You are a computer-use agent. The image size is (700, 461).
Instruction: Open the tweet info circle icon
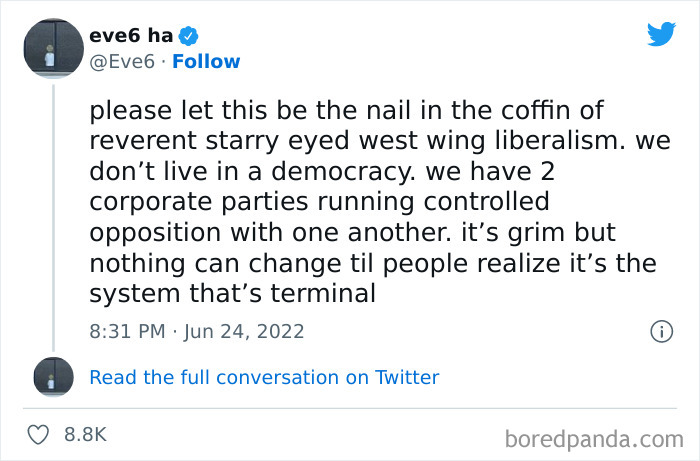(x=661, y=332)
